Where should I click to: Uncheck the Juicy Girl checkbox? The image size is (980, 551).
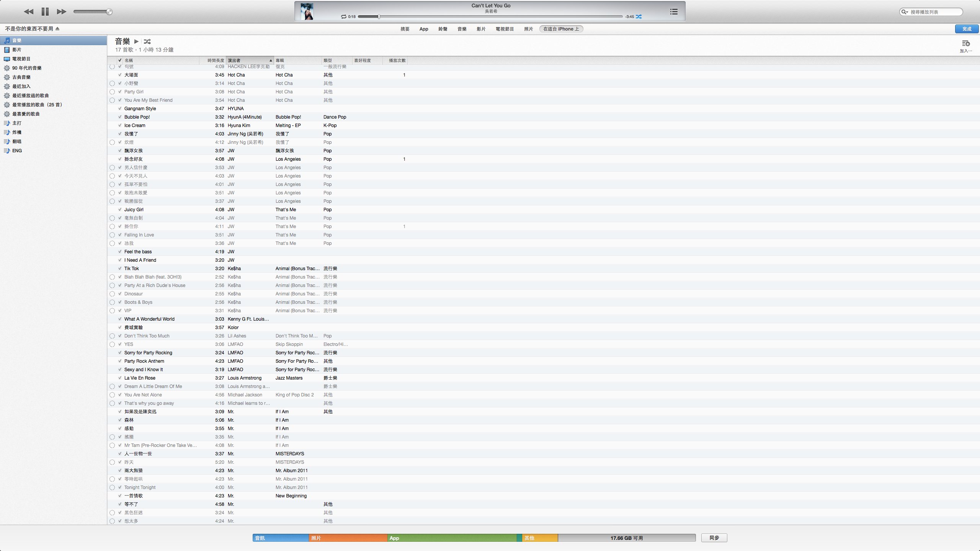120,210
